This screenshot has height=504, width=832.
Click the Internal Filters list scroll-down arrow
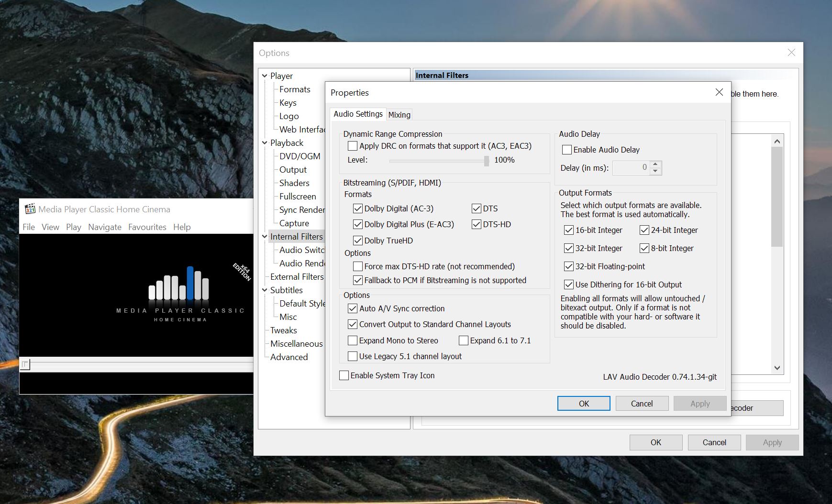coord(777,368)
